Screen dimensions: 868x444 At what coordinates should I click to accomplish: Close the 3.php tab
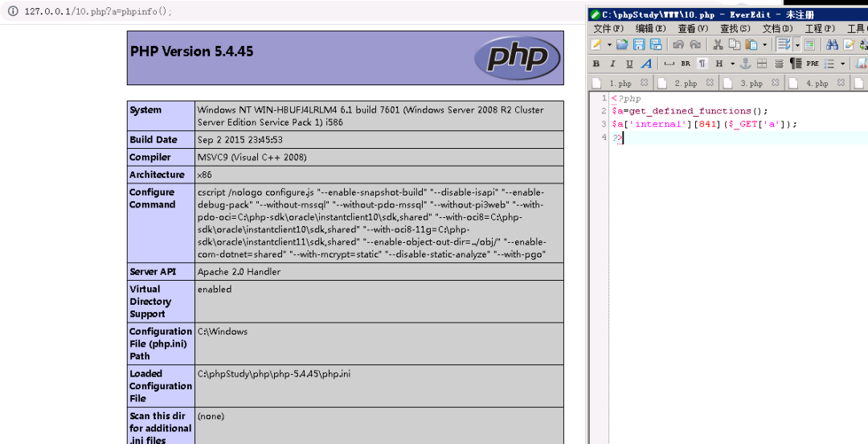tap(775, 83)
